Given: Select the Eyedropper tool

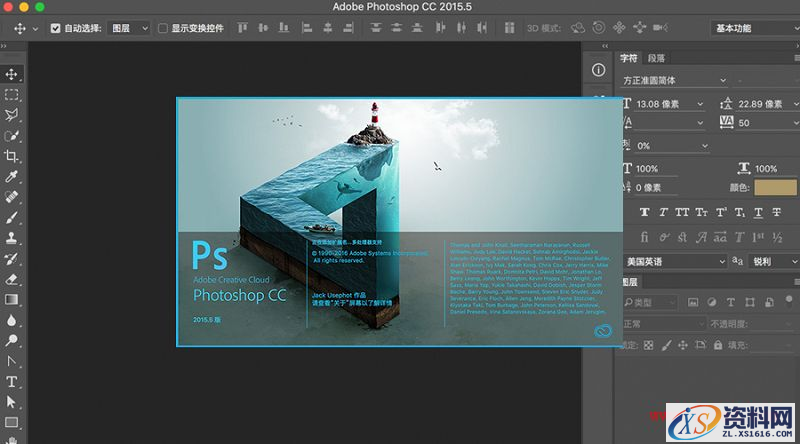Looking at the screenshot, I should point(12,177).
